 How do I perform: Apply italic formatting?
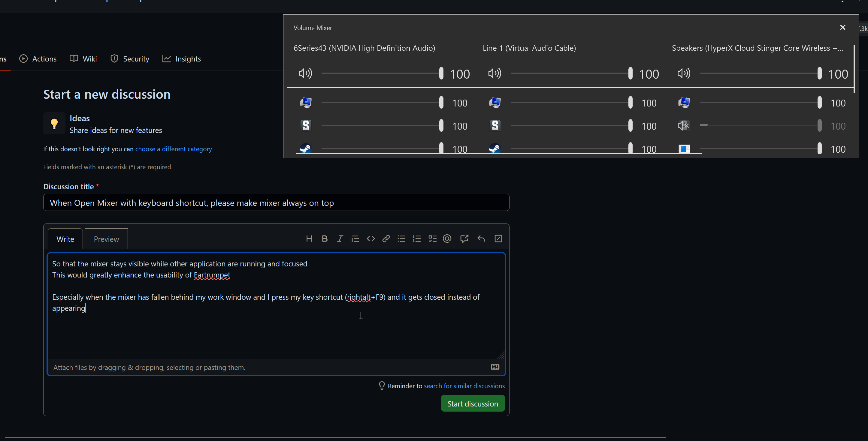coord(340,238)
